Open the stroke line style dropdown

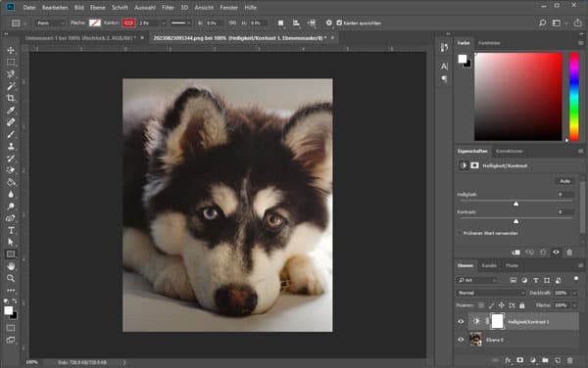(x=180, y=23)
